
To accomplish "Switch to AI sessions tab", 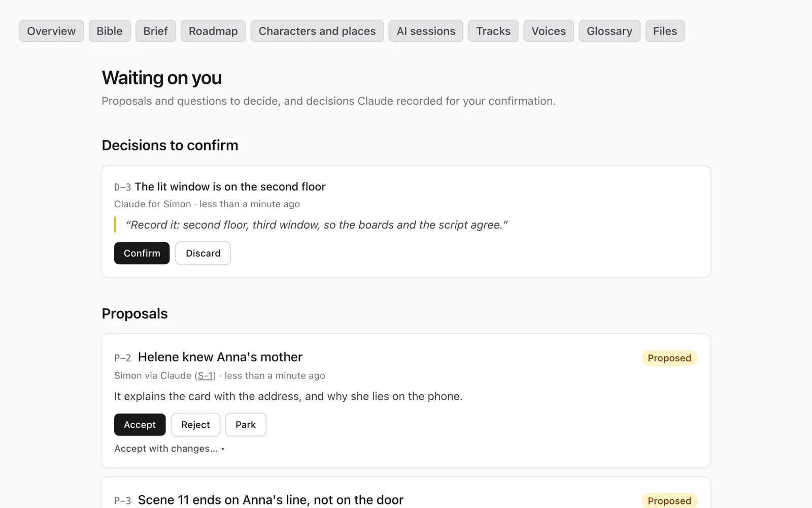I will 426,31.
